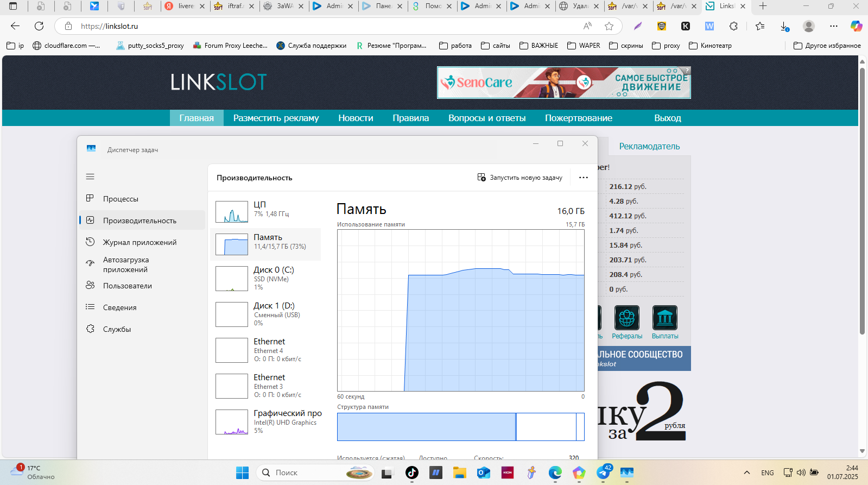
Task: Select Disk 0 (C:) performance item
Action: pos(265,278)
